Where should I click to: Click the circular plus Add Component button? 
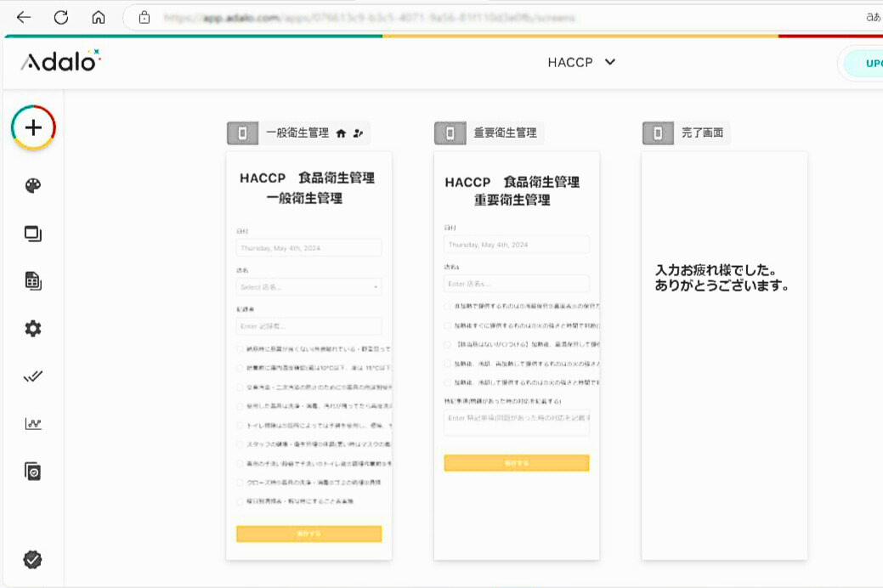(x=33, y=127)
